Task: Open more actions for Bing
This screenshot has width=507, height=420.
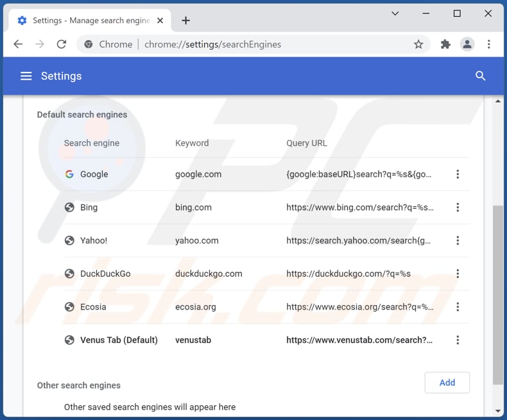Action: (458, 207)
